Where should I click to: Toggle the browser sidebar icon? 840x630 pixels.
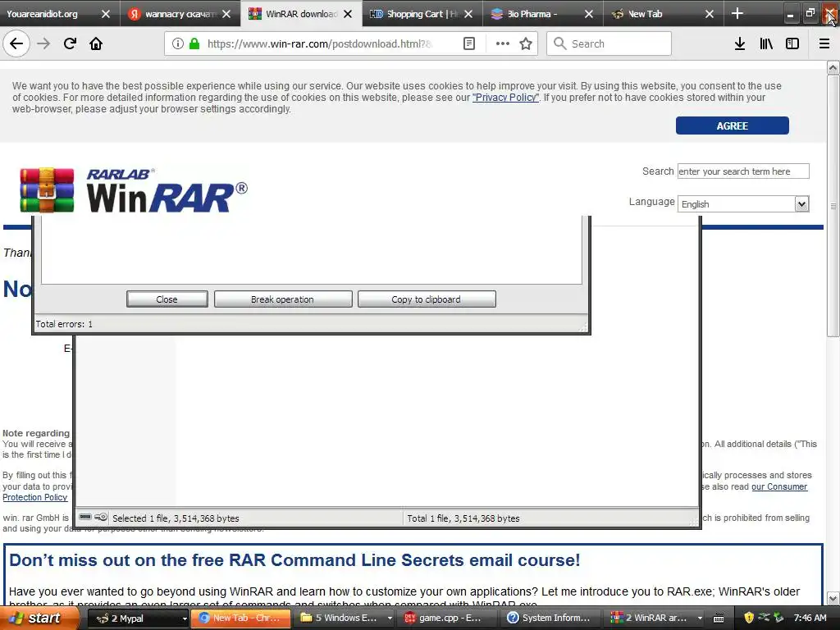pos(792,44)
